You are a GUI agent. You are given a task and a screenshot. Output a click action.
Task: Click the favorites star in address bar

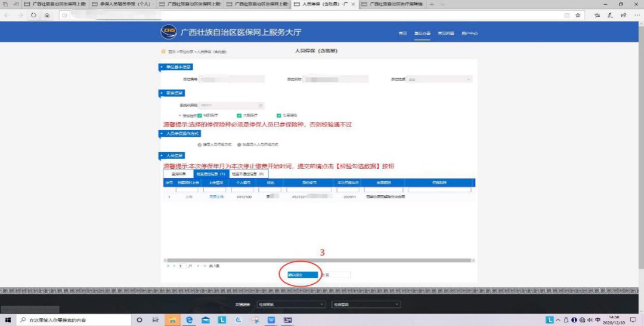pos(578,16)
